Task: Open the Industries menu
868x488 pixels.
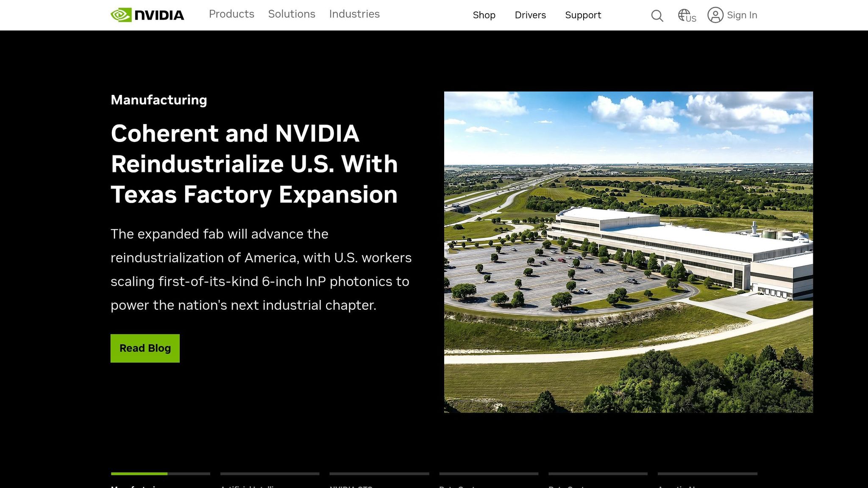Action: click(x=354, y=14)
